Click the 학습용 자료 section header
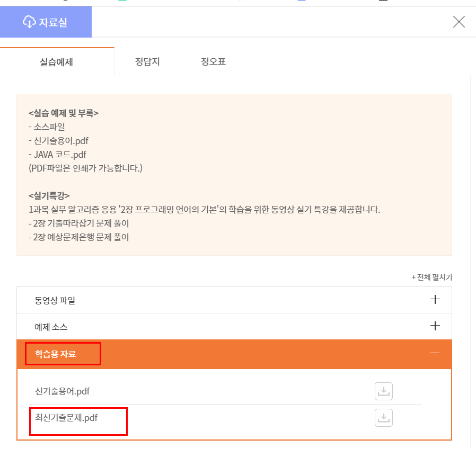This screenshot has height=449, width=476. 234,354
